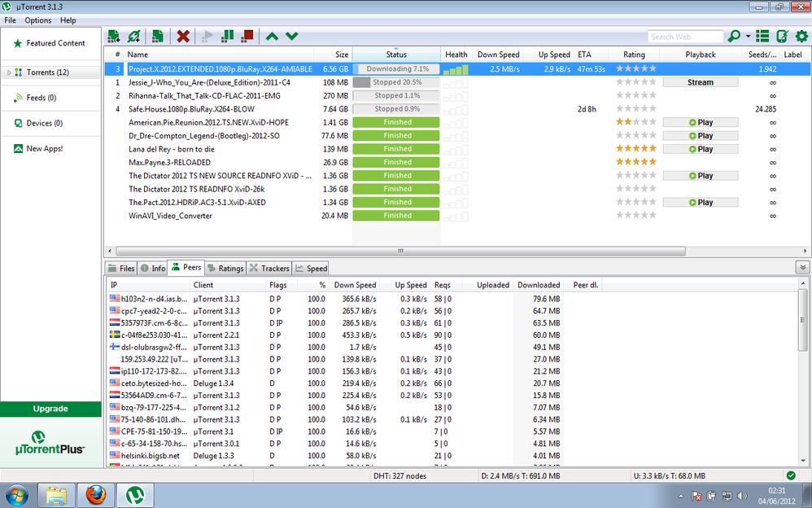Click Add Torrent from URL icon
The width and height of the screenshot is (812, 508).
[133, 37]
